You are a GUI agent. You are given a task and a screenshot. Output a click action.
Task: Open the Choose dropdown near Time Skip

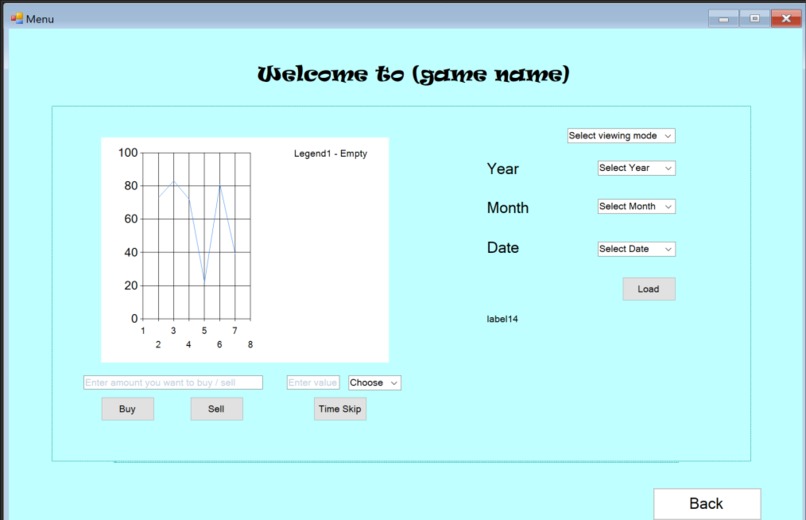(x=375, y=383)
